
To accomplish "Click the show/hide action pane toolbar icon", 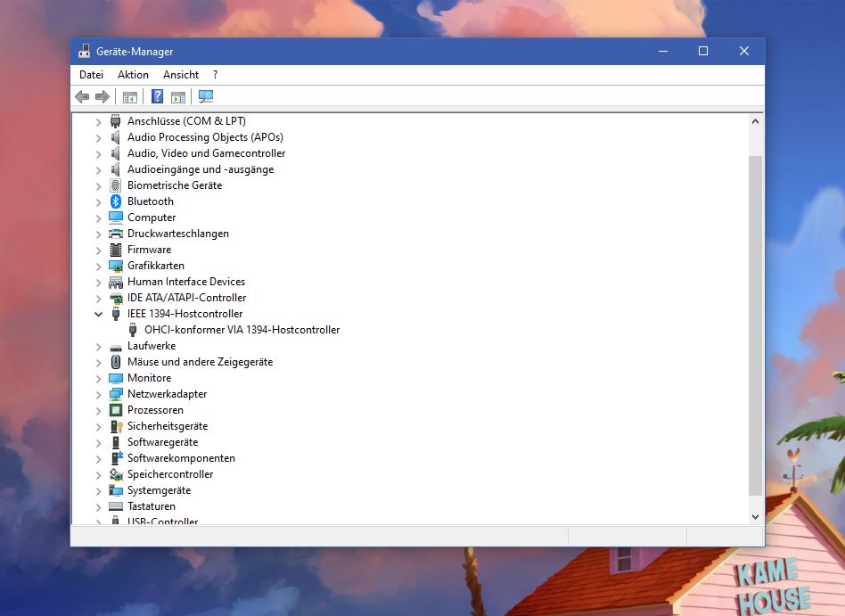I will (178, 97).
